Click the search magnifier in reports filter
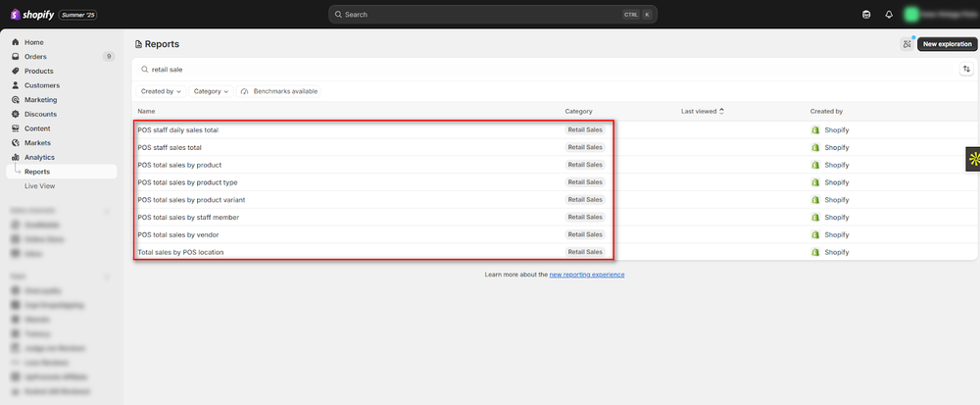 [145, 70]
